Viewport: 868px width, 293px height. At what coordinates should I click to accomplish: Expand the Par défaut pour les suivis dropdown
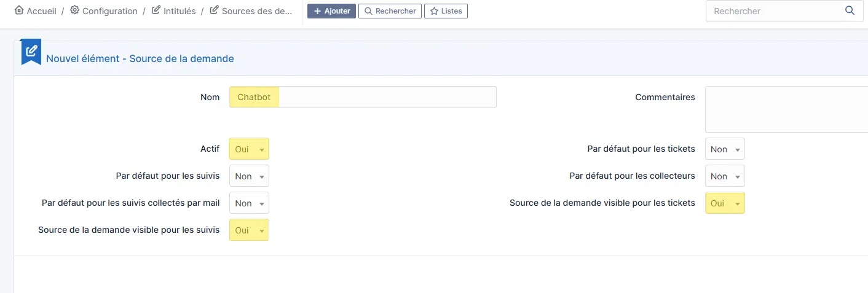click(x=249, y=176)
